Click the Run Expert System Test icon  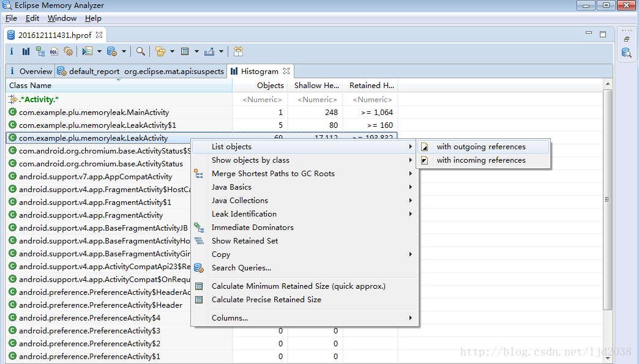[87, 51]
